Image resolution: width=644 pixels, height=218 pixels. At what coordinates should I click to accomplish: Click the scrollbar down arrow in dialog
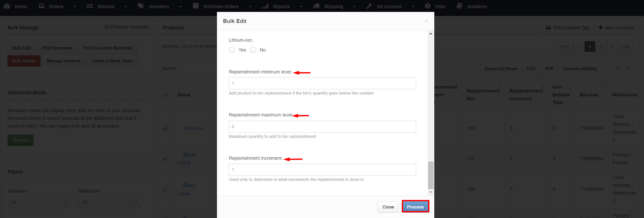tap(431, 192)
